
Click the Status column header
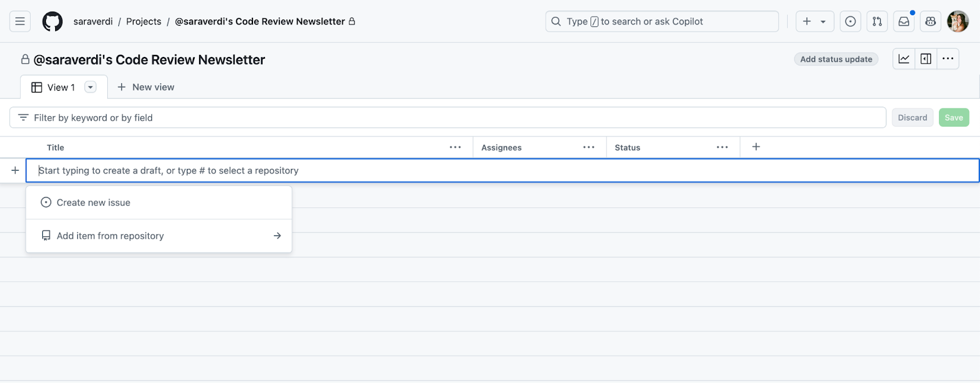[628, 147]
